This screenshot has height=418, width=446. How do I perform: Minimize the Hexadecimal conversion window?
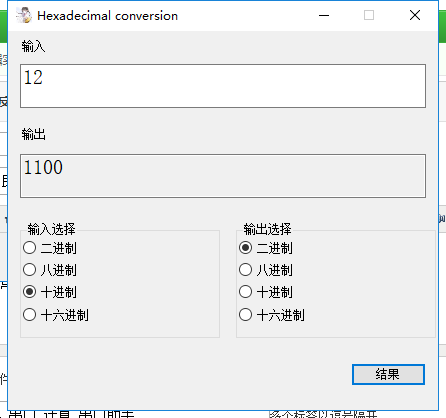tap(324, 15)
